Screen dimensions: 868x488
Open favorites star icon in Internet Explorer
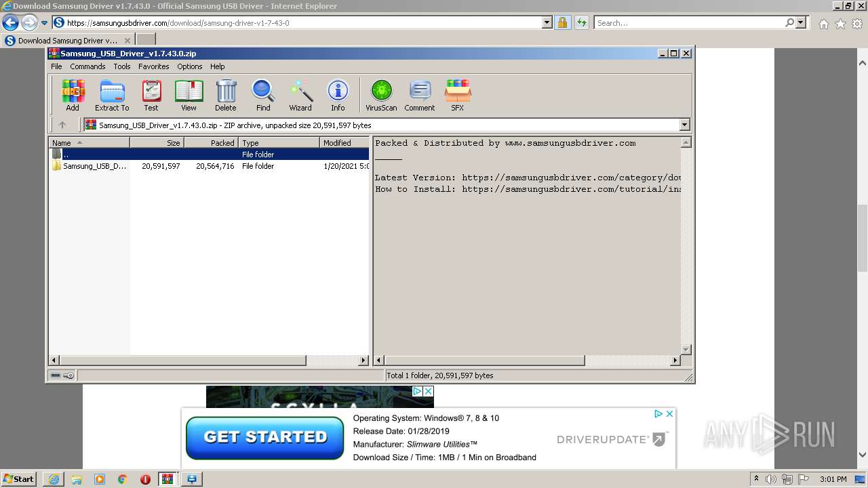point(841,24)
